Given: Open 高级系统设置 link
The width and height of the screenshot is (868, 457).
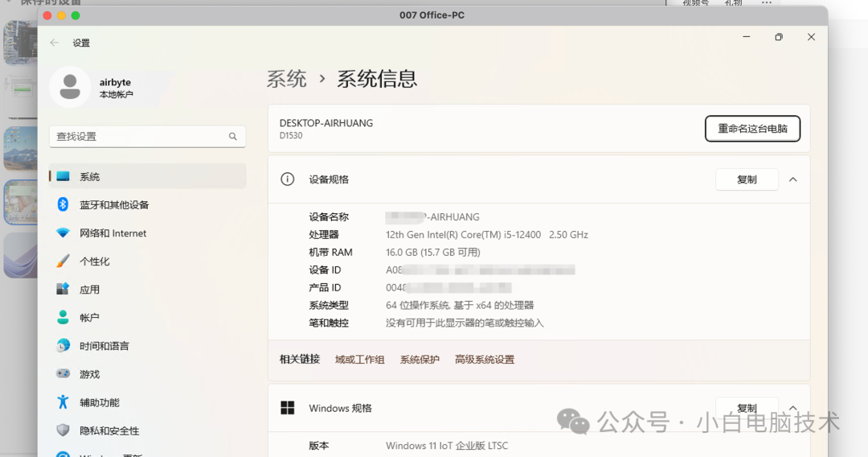Looking at the screenshot, I should pyautogui.click(x=485, y=360).
